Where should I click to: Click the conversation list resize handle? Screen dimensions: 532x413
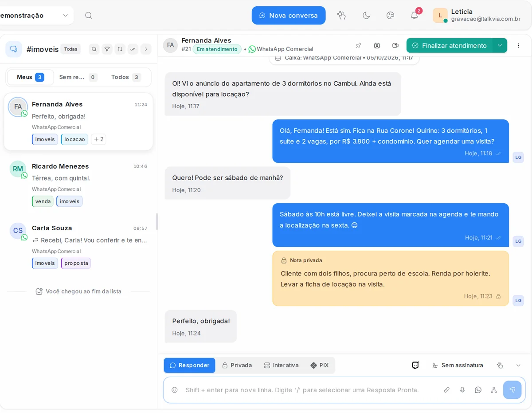pyautogui.click(x=157, y=222)
